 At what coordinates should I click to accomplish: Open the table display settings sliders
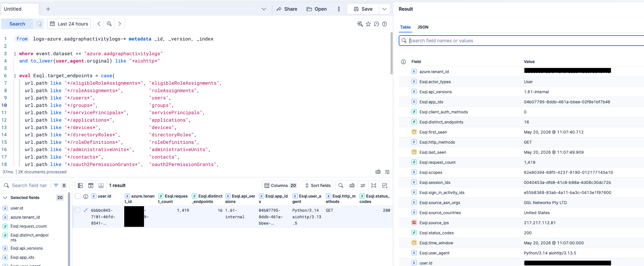(x=363, y=185)
